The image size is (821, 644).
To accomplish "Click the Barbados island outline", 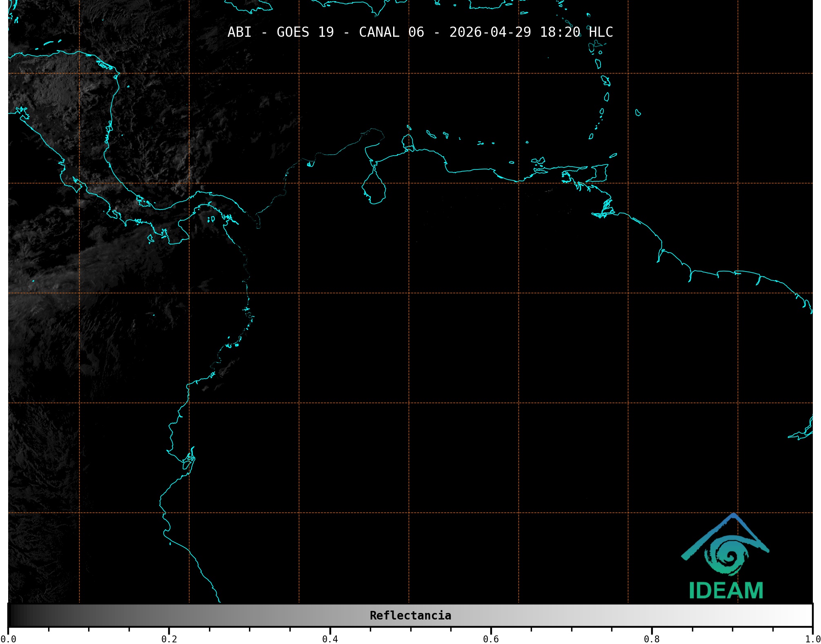I will [638, 113].
